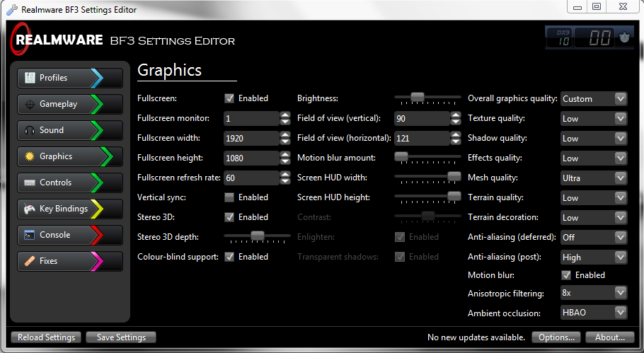Click the Save Settings button
644x353 pixels.
click(x=121, y=337)
